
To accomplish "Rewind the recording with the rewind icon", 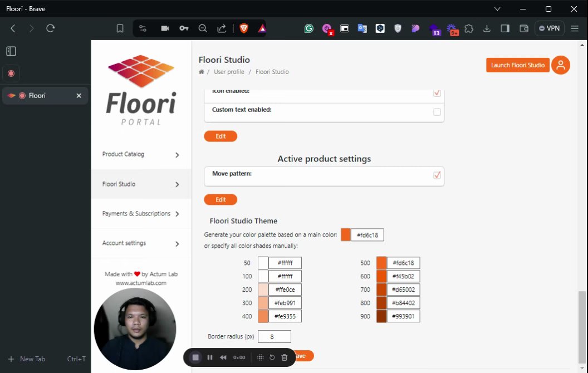I will (223, 357).
